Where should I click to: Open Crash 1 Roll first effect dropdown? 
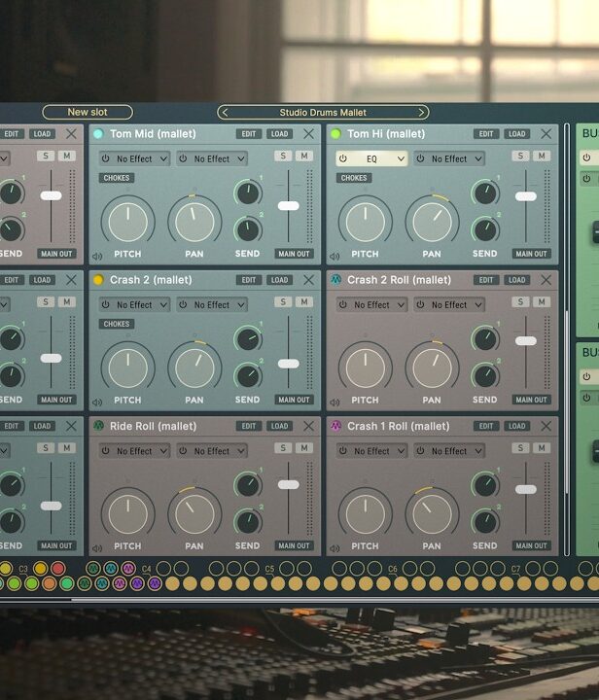pos(371,451)
